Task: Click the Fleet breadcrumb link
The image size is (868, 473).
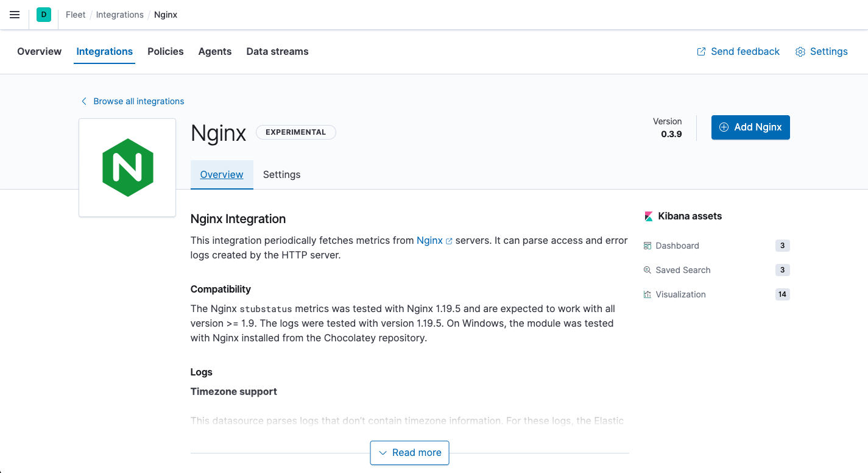Action: 75,14
